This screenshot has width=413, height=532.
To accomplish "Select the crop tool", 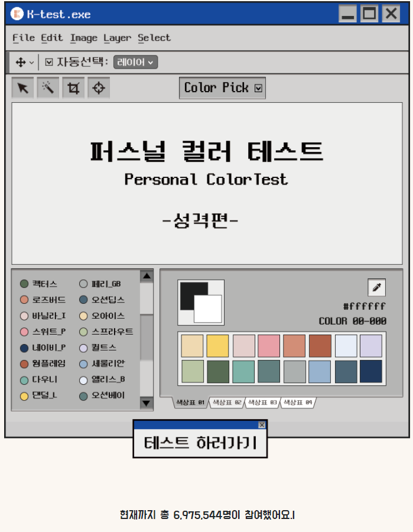I will coord(73,88).
